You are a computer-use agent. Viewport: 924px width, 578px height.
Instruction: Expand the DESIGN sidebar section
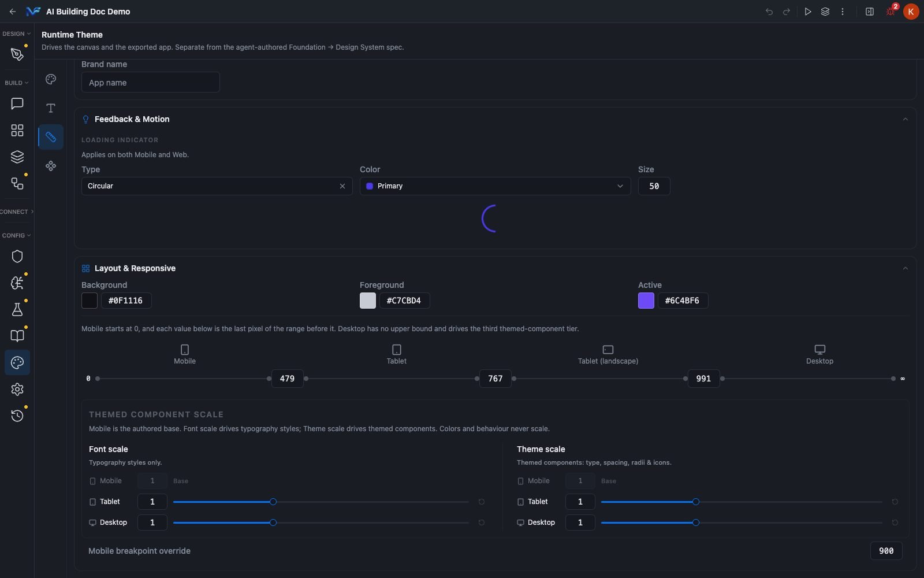[x=17, y=34]
